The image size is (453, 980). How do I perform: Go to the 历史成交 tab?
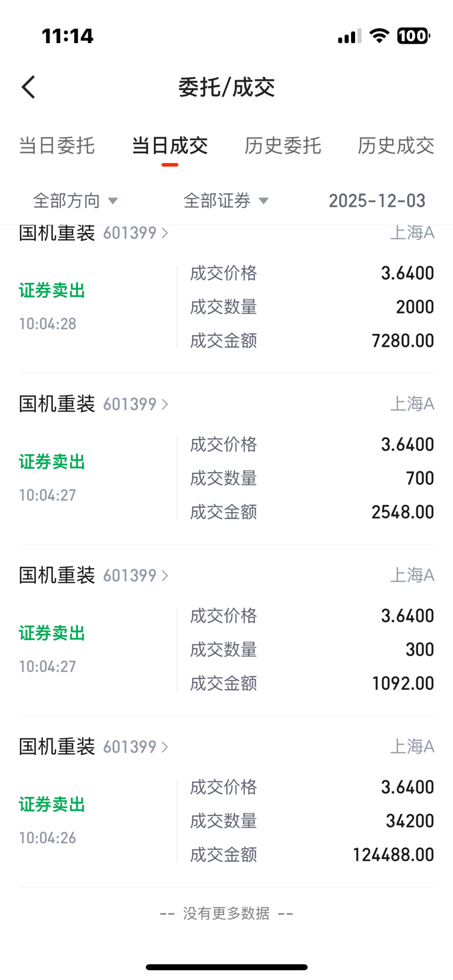(x=396, y=146)
